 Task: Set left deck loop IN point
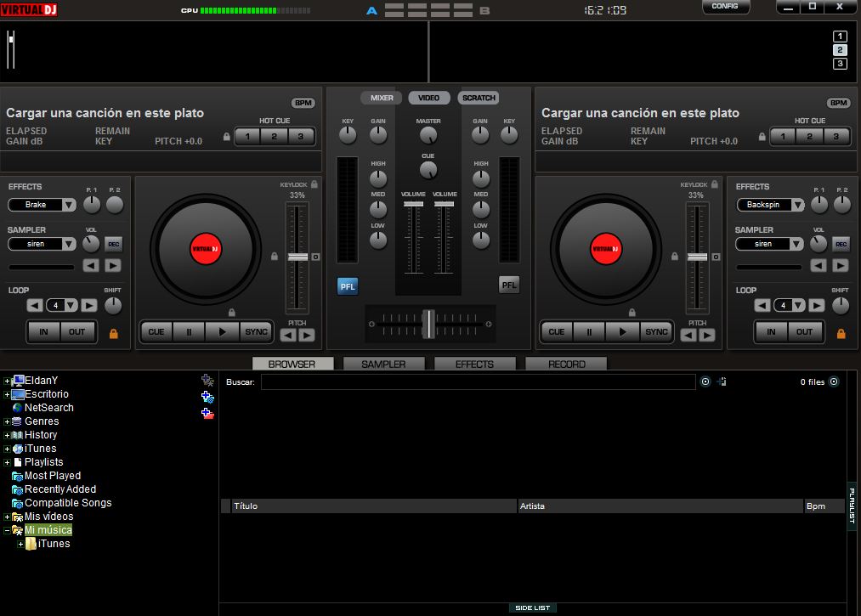[x=44, y=332]
